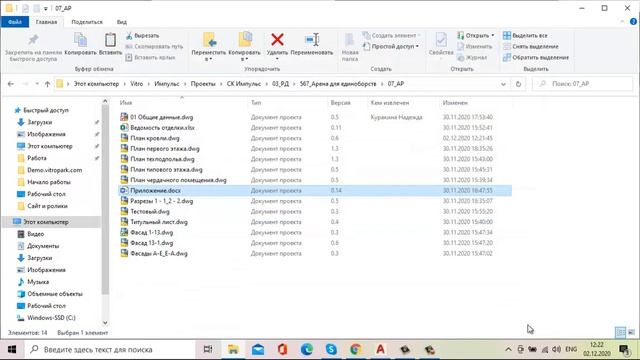The height and width of the screenshot is (360, 640).
Task: Click Проекты in the address breadcrumb
Action: (x=203, y=84)
